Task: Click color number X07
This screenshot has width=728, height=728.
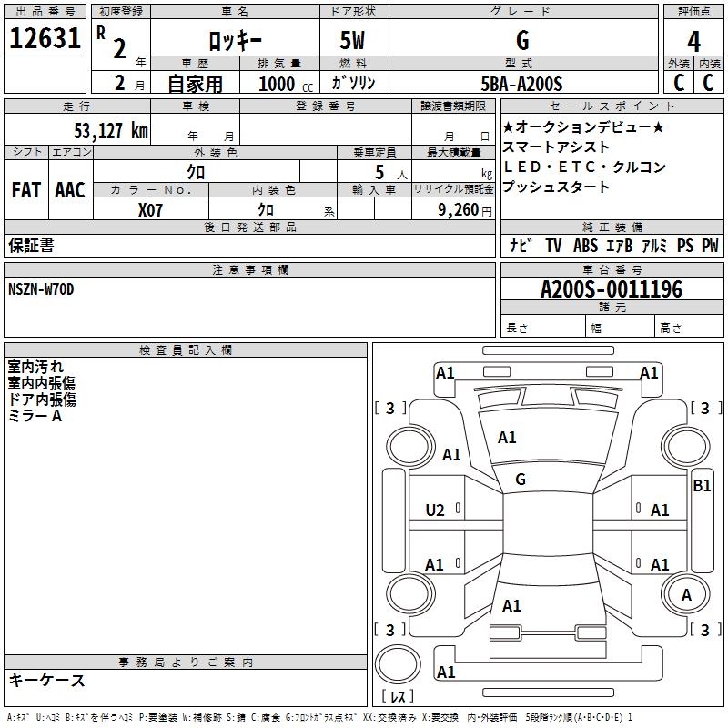Action: point(150,210)
